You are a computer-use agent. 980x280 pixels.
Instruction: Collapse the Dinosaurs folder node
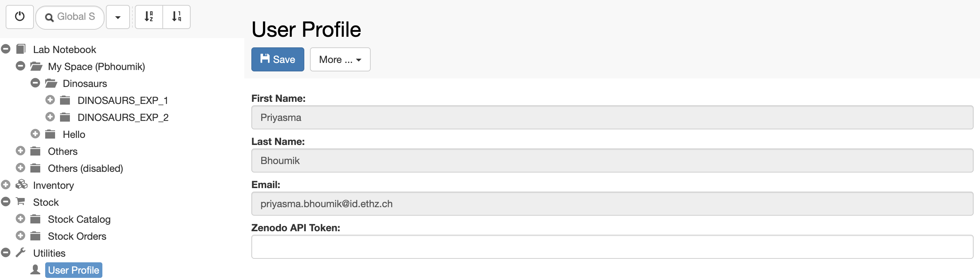[x=35, y=83]
